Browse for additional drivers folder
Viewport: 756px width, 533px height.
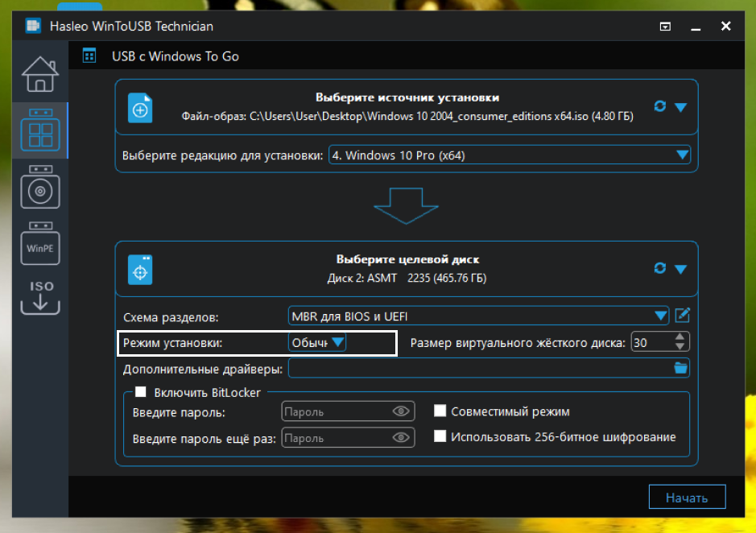[x=680, y=368]
